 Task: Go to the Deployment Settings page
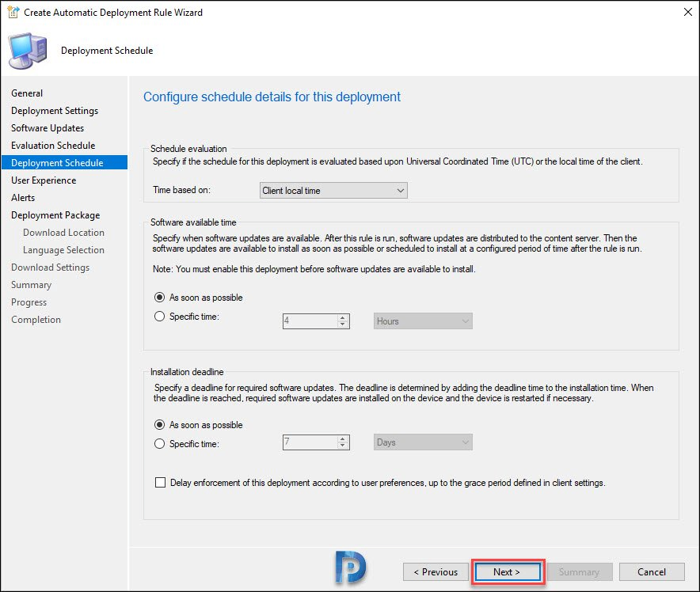[55, 111]
